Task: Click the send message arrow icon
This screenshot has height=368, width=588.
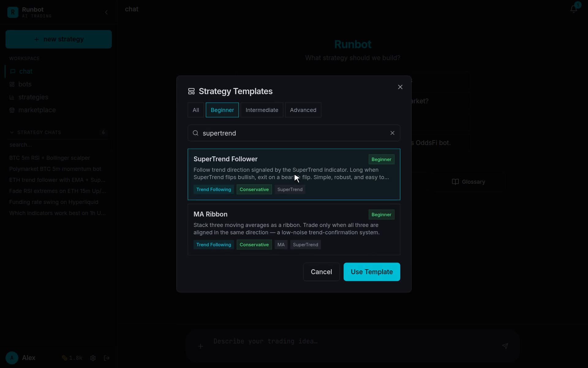Action: (505, 346)
